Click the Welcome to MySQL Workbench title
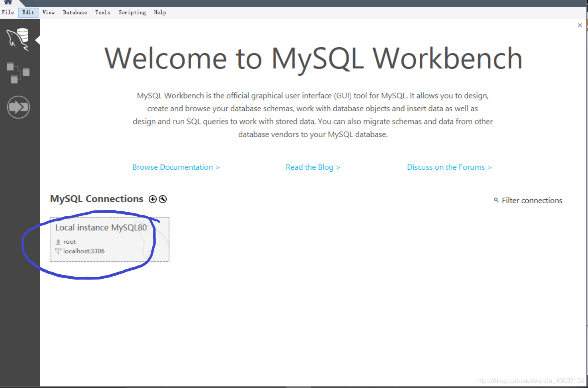 [x=313, y=58]
